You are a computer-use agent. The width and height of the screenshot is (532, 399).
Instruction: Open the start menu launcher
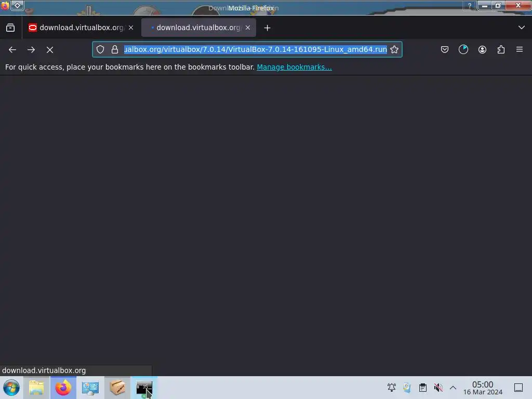click(11, 388)
